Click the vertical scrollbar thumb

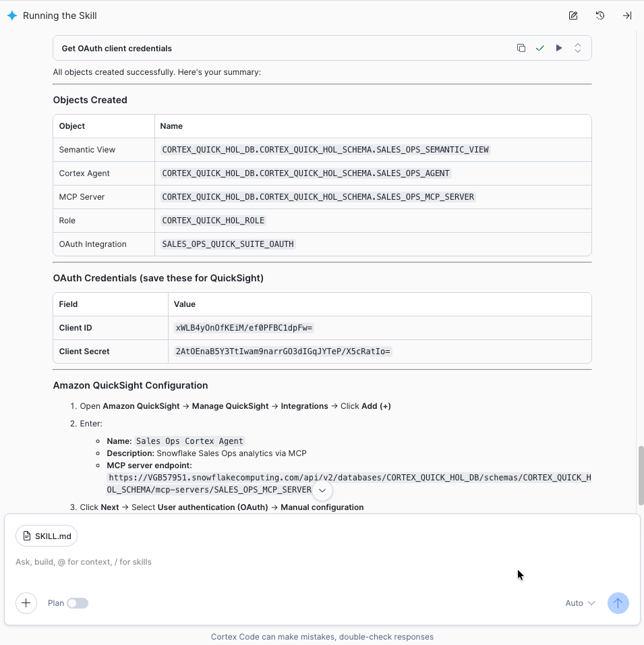[x=641, y=475]
